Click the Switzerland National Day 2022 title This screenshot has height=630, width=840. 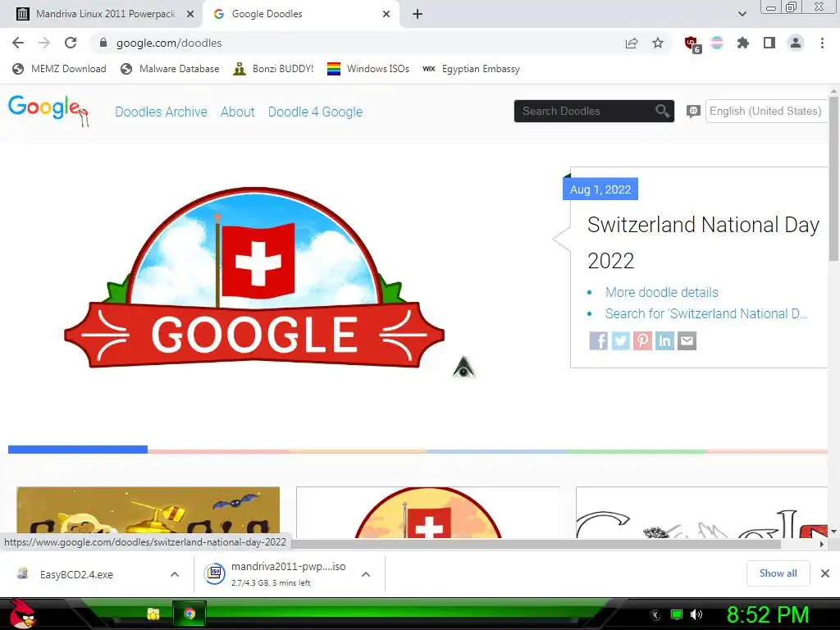(x=703, y=242)
